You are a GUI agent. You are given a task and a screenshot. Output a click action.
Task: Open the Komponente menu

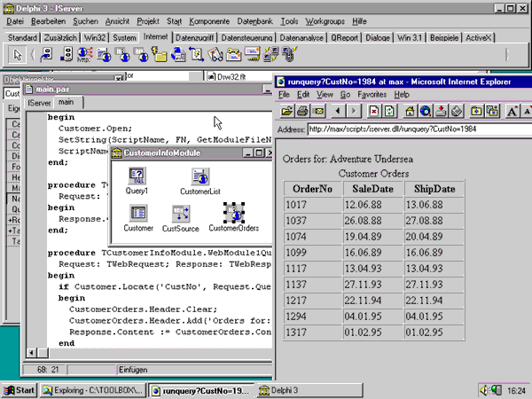pos(209,21)
